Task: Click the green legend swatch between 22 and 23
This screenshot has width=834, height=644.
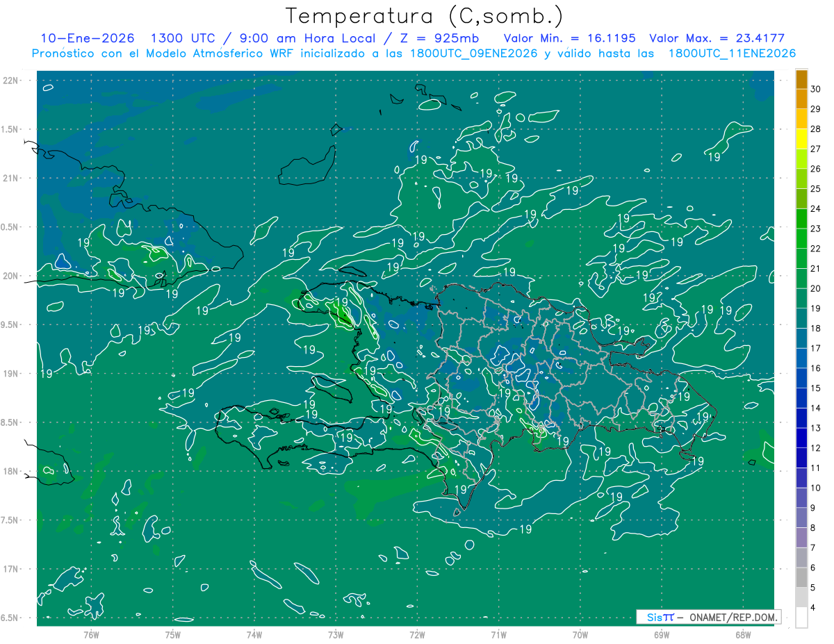Action: (x=801, y=239)
